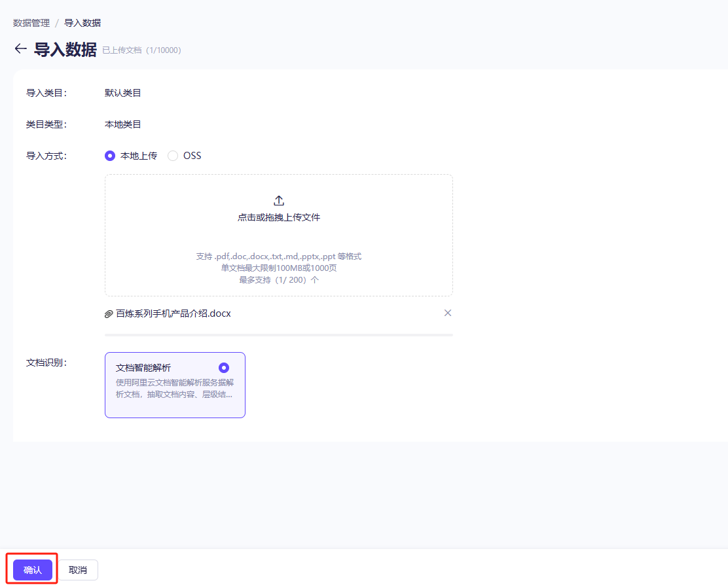The image size is (728, 587).
Task: Click the 已上传文档 (1/10000) counter
Action: 141,50
